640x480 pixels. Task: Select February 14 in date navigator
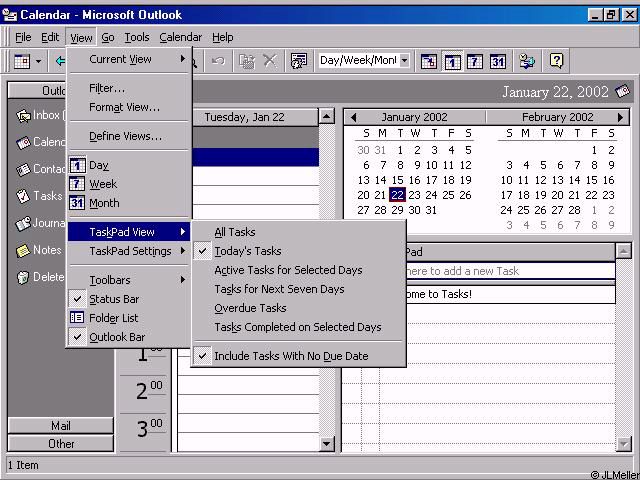point(575,180)
